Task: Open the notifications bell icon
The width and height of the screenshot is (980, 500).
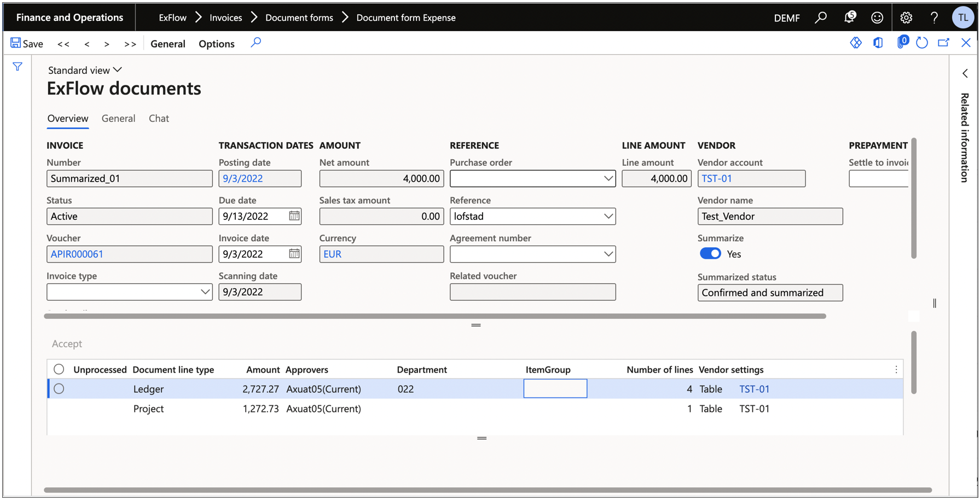Action: click(x=849, y=18)
